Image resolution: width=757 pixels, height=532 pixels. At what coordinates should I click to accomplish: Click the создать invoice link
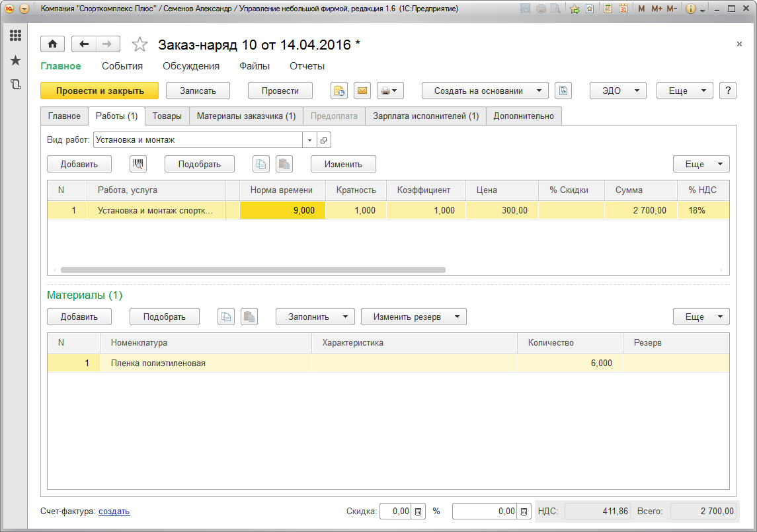pos(114,512)
